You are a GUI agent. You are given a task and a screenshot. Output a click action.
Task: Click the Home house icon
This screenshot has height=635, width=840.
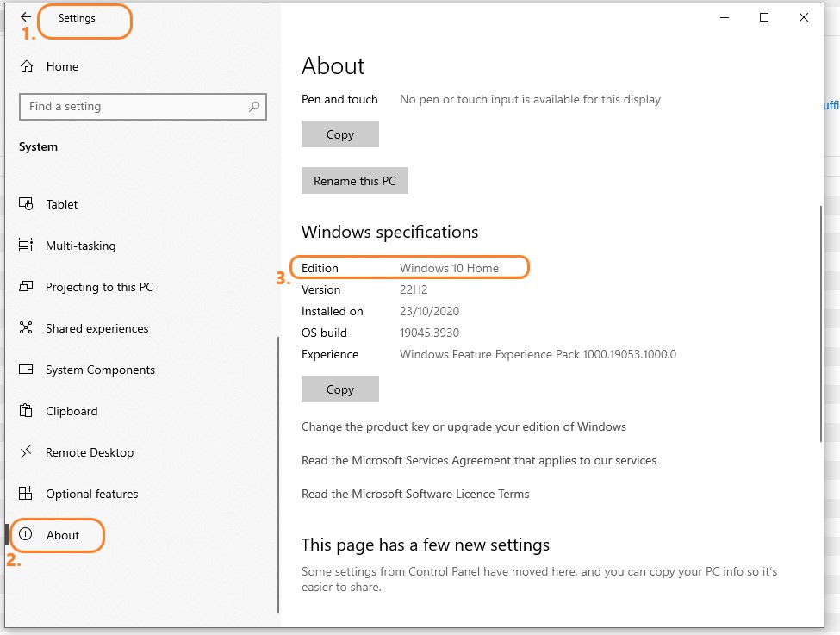(27, 66)
